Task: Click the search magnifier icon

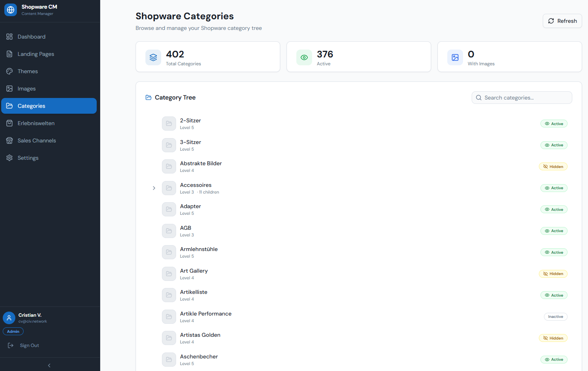Action: tap(479, 98)
